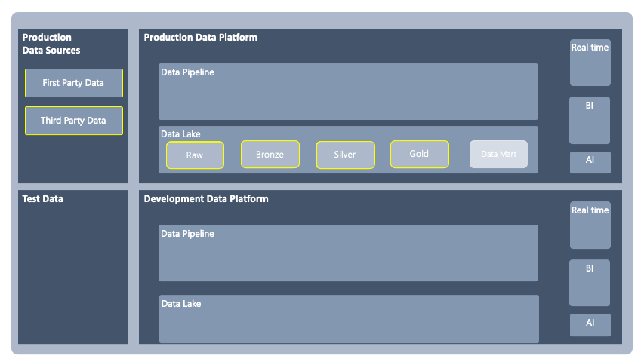Select the Production Data Pipeline block
The width and height of the screenshot is (644, 362).
348,91
